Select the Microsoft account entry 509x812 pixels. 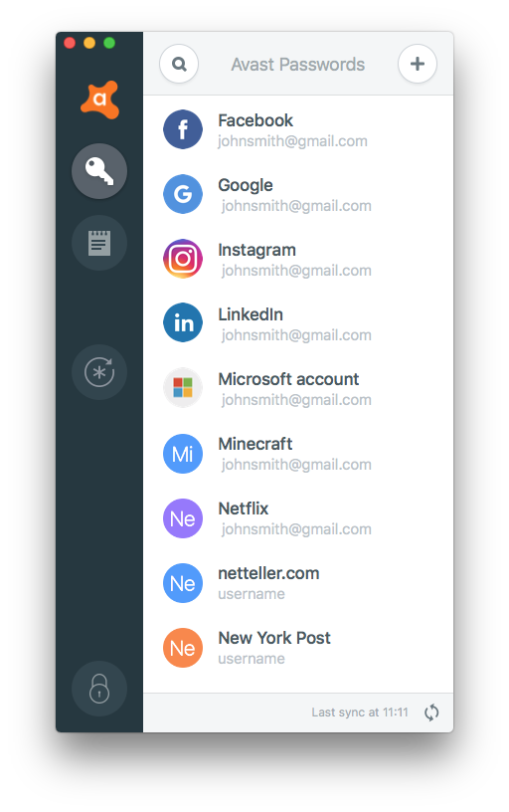[298, 388]
